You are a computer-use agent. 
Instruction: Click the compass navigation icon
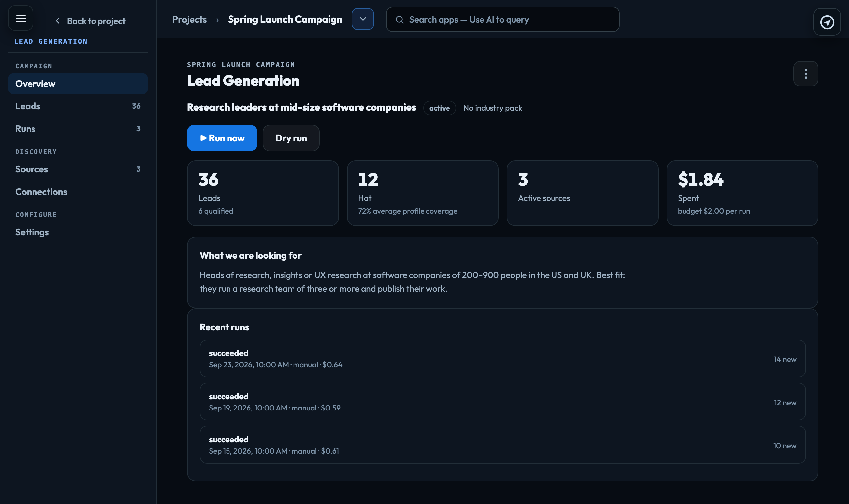(x=827, y=22)
